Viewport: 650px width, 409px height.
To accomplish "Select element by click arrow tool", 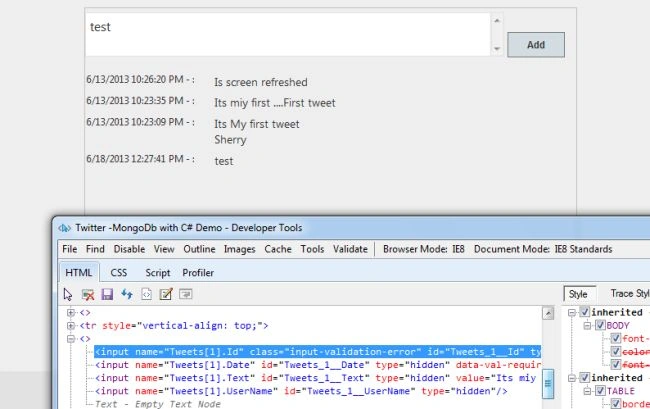I will 68,294.
